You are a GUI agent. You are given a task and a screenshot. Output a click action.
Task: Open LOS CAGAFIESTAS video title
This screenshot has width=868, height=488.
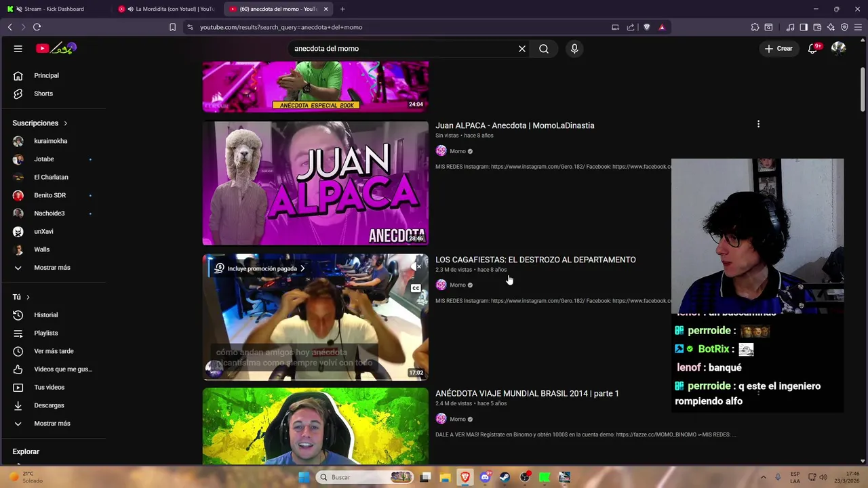536,260
